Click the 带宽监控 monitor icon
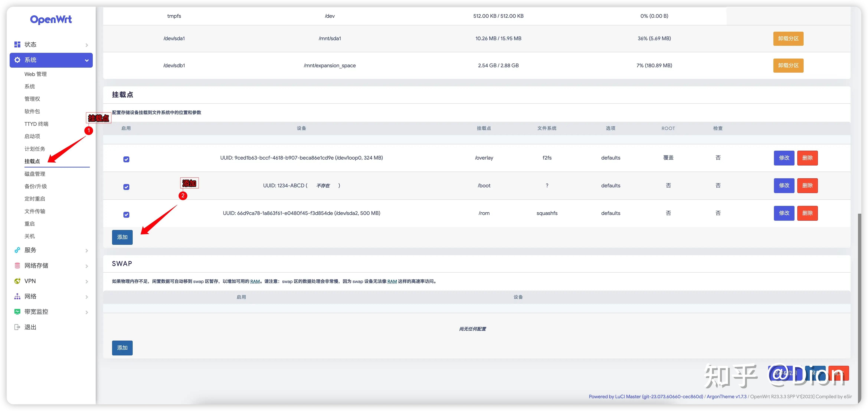 tap(17, 312)
